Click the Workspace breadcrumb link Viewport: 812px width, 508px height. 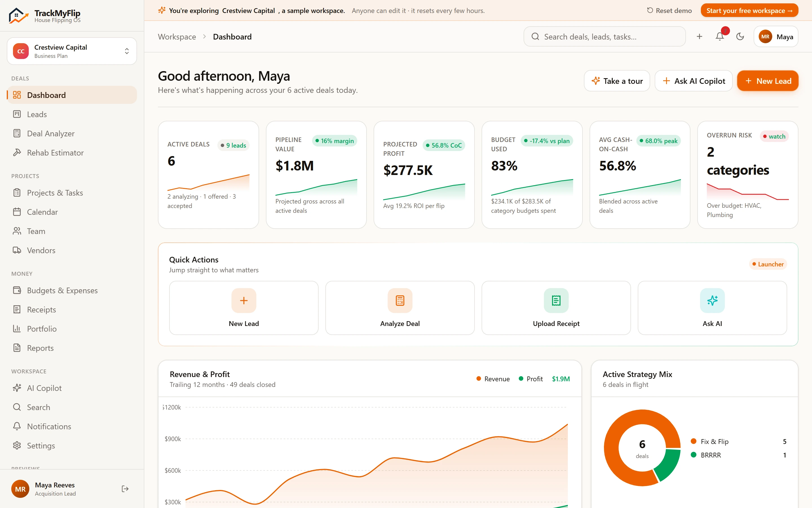[177, 37]
